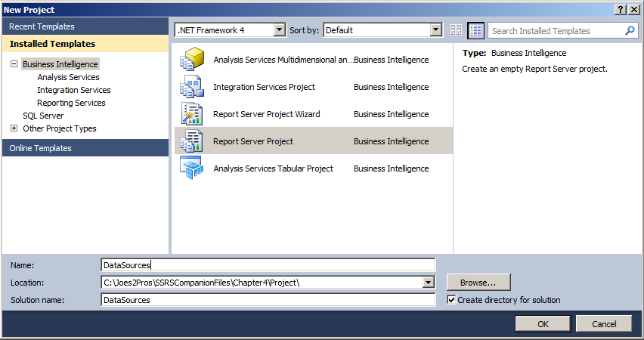Click the Location path text field
This screenshot has width=644, height=340.
[x=262, y=282]
